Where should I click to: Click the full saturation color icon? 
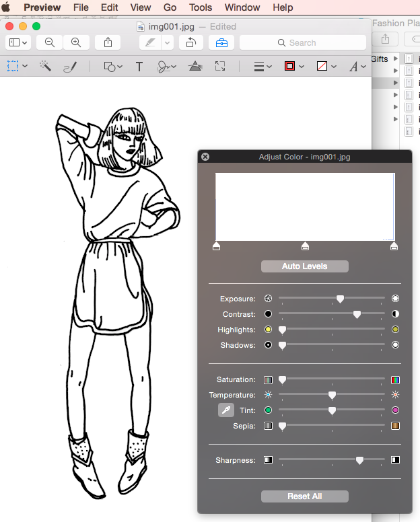pyautogui.click(x=395, y=380)
